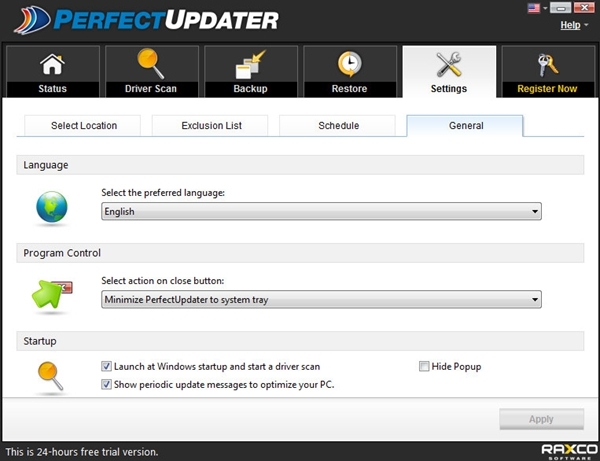
Task: Close the PerfectUpdater window
Action: click(584, 8)
